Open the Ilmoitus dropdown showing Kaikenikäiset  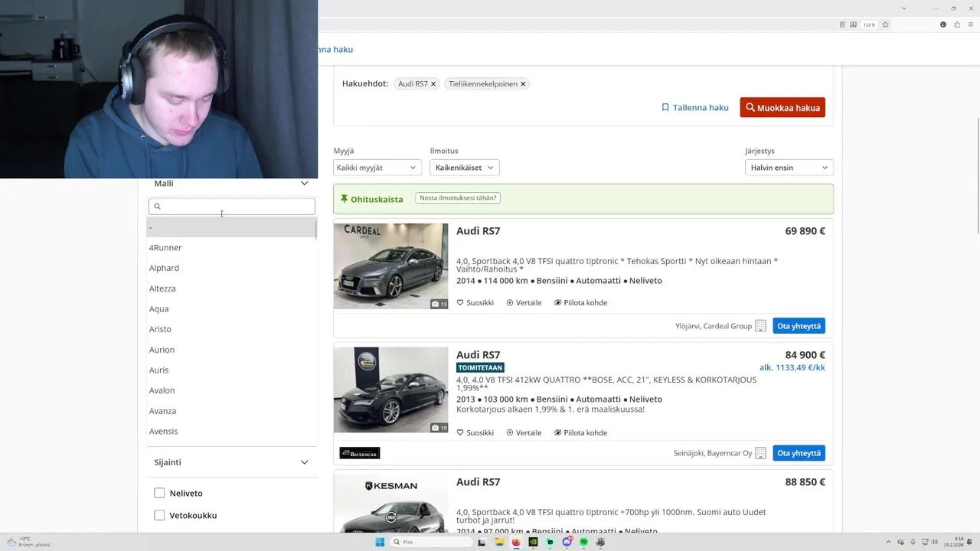465,168
